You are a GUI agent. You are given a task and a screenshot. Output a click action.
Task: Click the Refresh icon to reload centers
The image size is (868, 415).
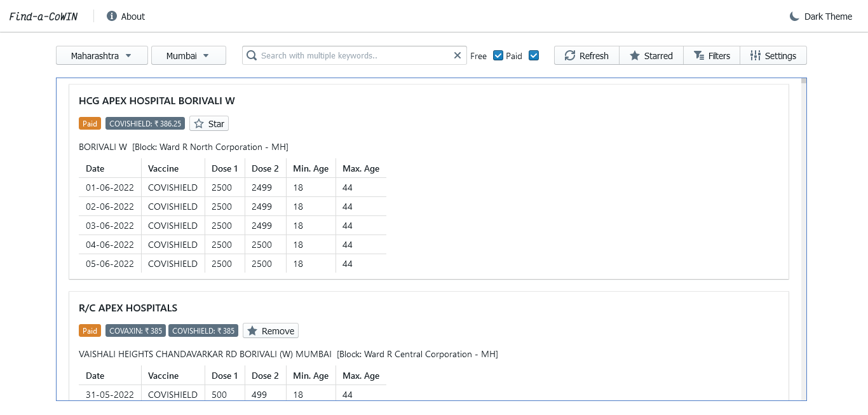[x=569, y=55]
